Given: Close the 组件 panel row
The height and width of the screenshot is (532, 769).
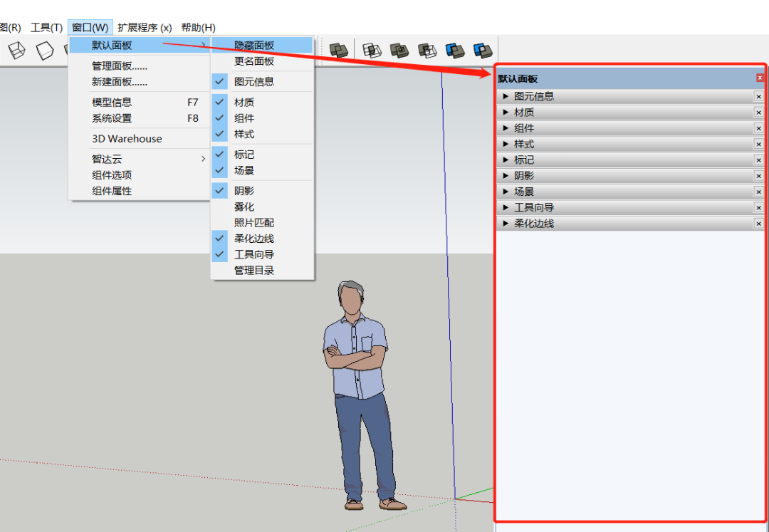Looking at the screenshot, I should pyautogui.click(x=759, y=128).
